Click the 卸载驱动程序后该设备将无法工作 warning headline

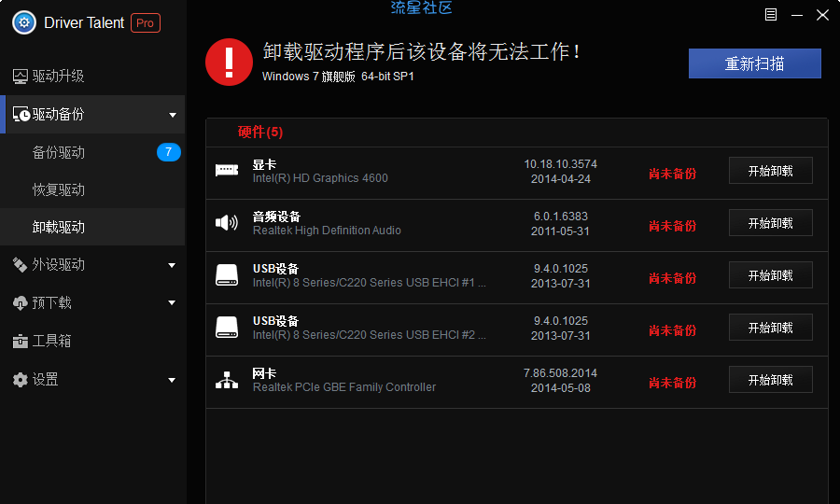[422, 52]
